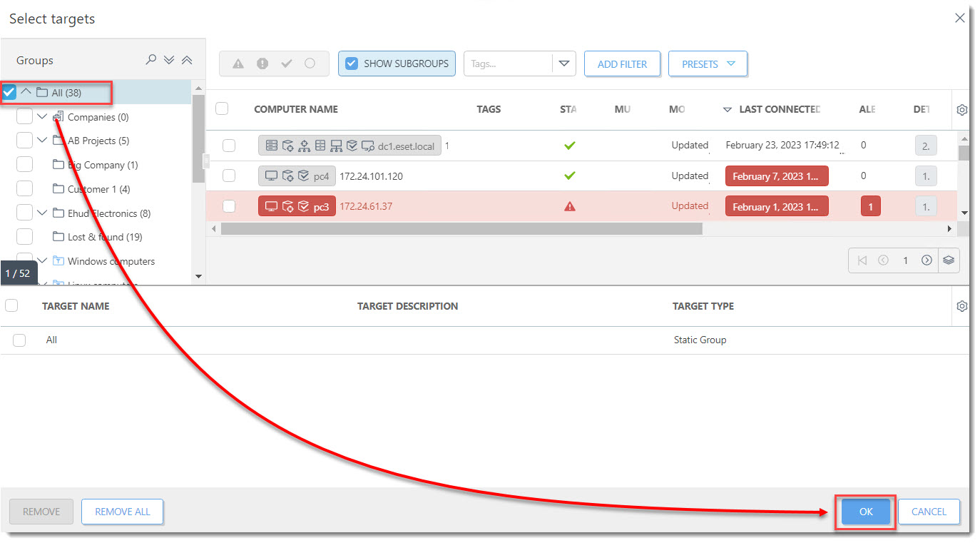Click the red warning status for pc3
Screen dimensions: 980x543
(569, 206)
